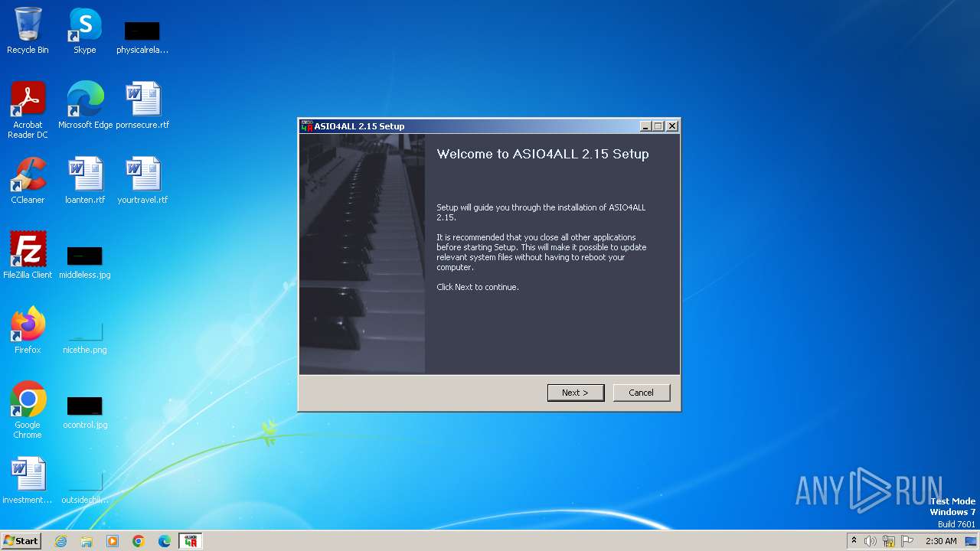Maximize the ASIO4ALL Setup window
This screenshot has height=551, width=980.
pyautogui.click(x=658, y=126)
